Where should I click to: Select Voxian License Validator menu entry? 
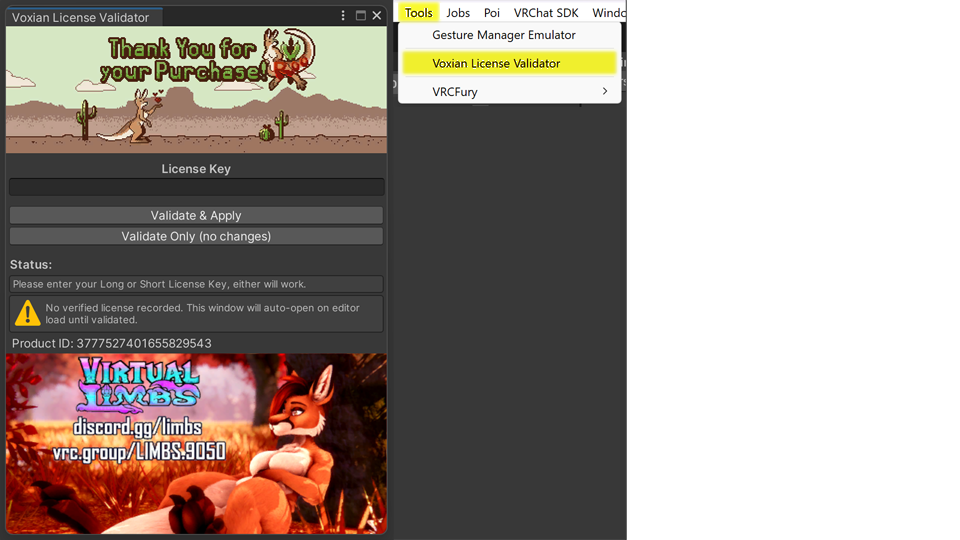pyautogui.click(x=496, y=63)
